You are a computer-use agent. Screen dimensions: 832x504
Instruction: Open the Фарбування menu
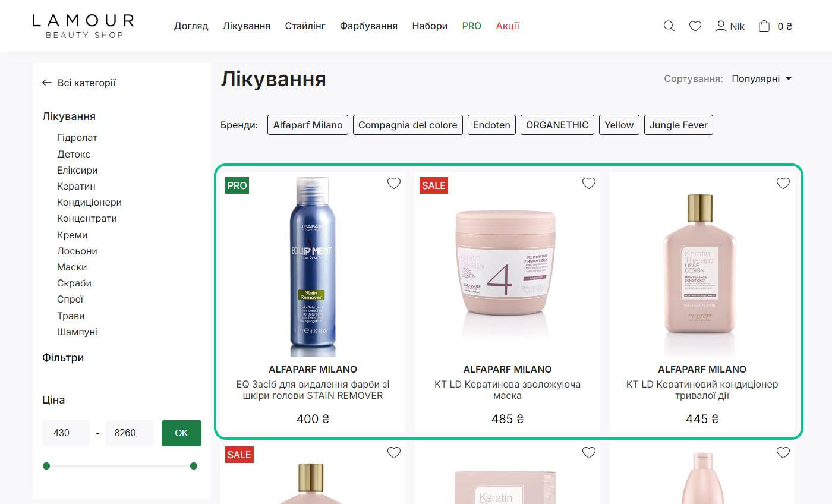(368, 26)
